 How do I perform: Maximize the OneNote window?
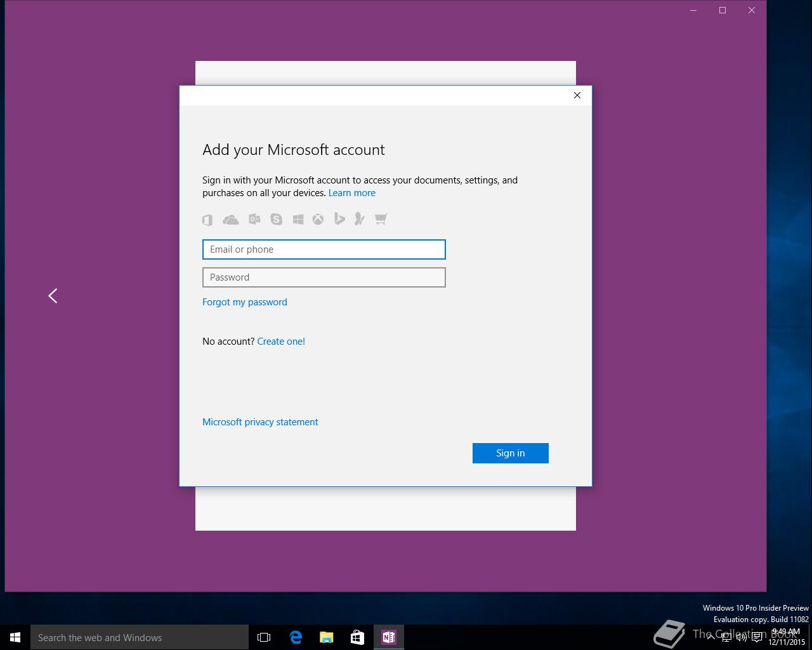coord(723,10)
